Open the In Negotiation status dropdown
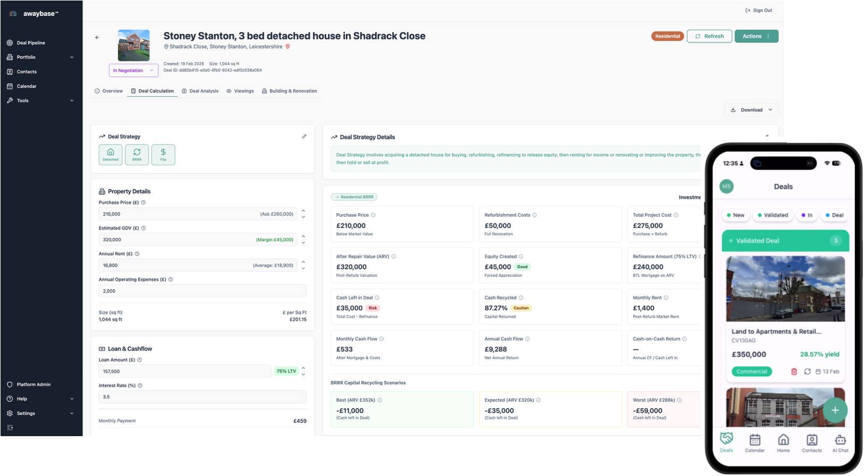The image size is (868, 476). coord(134,71)
